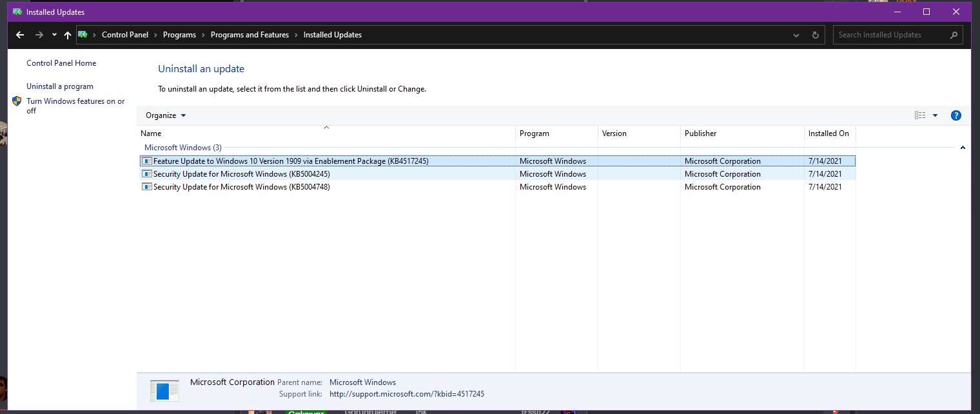Open Control Panel Home link
Screen dimensions: 980x414
coord(61,63)
